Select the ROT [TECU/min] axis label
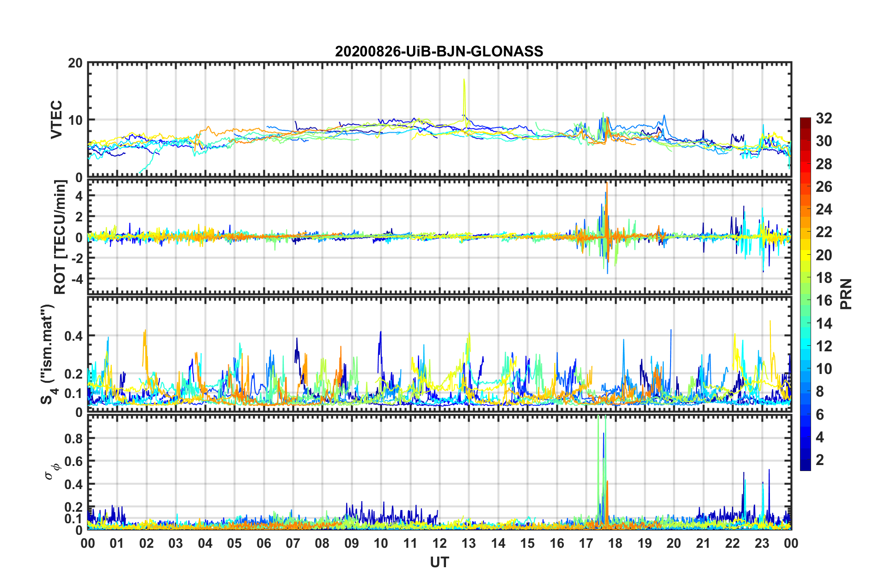879x588 pixels. [60, 237]
